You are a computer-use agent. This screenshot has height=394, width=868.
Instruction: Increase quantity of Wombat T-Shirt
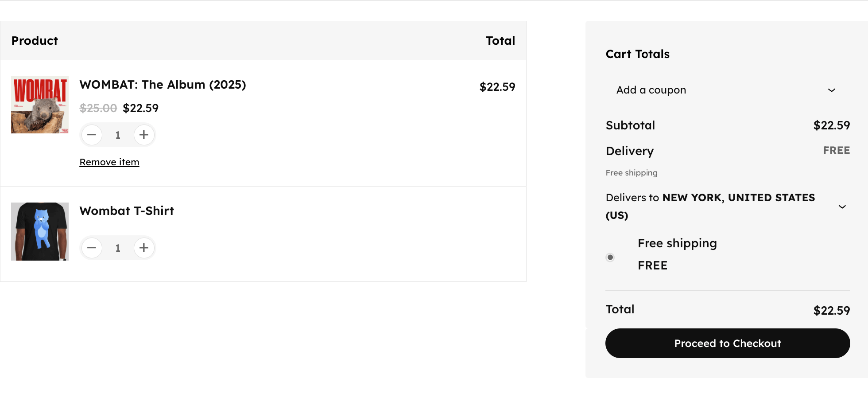(x=144, y=248)
